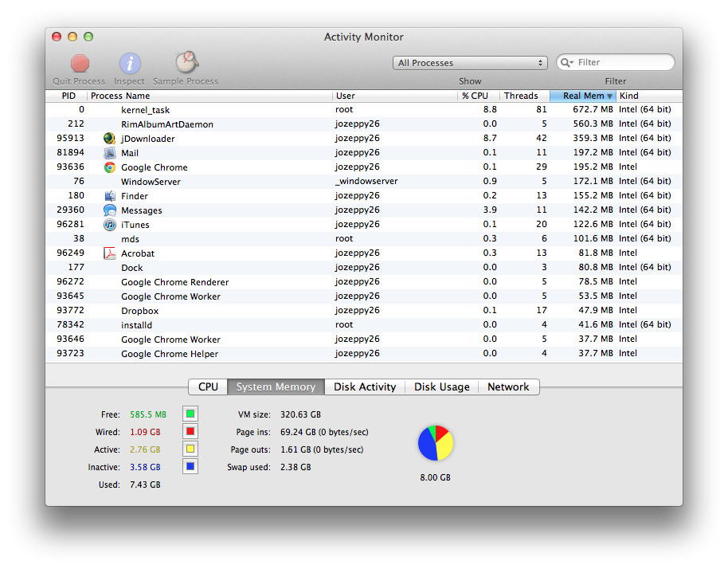Select the Google Chrome app icon
This screenshot has height=569, width=728.
point(110,167)
